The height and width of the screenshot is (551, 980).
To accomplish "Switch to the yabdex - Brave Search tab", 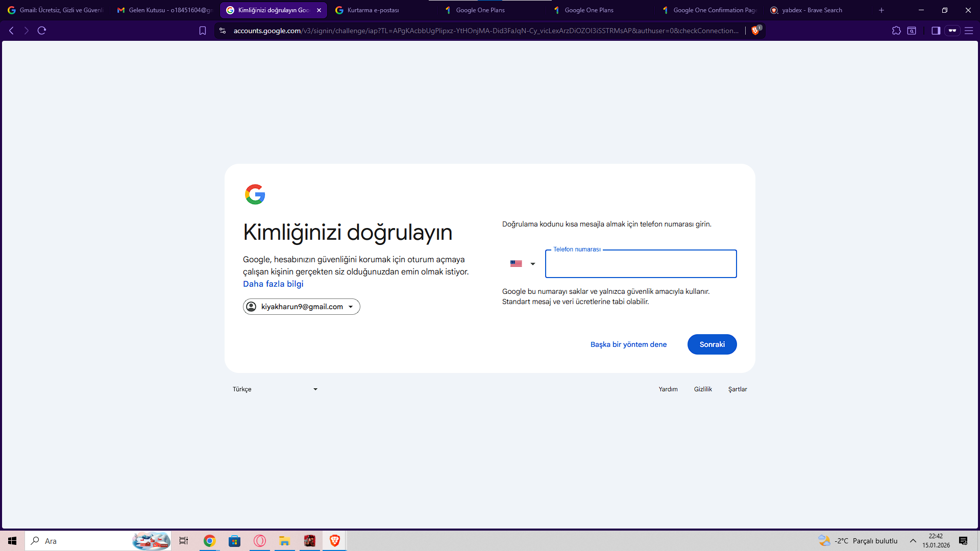I will click(818, 10).
